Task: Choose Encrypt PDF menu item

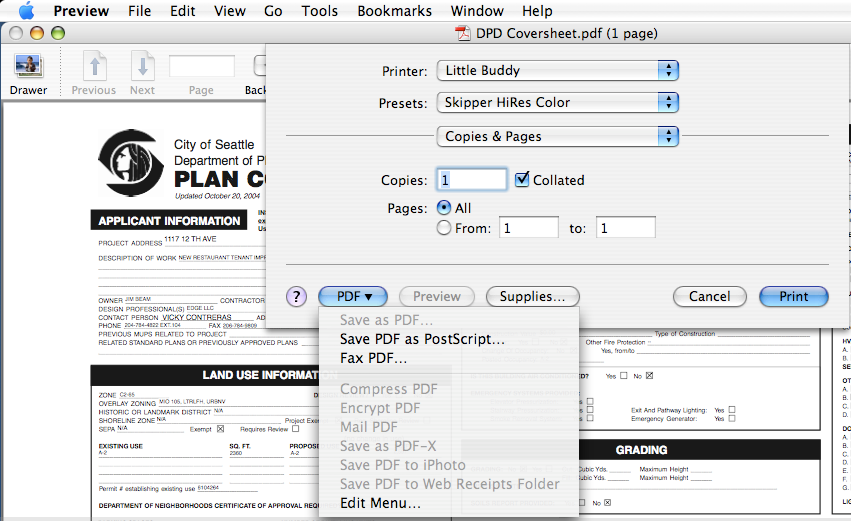Action: (x=449, y=408)
